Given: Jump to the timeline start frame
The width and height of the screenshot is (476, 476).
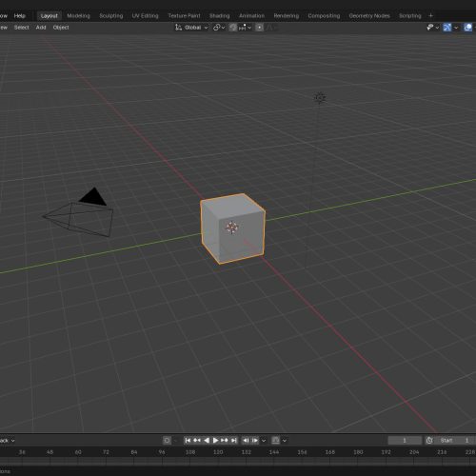Looking at the screenshot, I should click(x=188, y=440).
